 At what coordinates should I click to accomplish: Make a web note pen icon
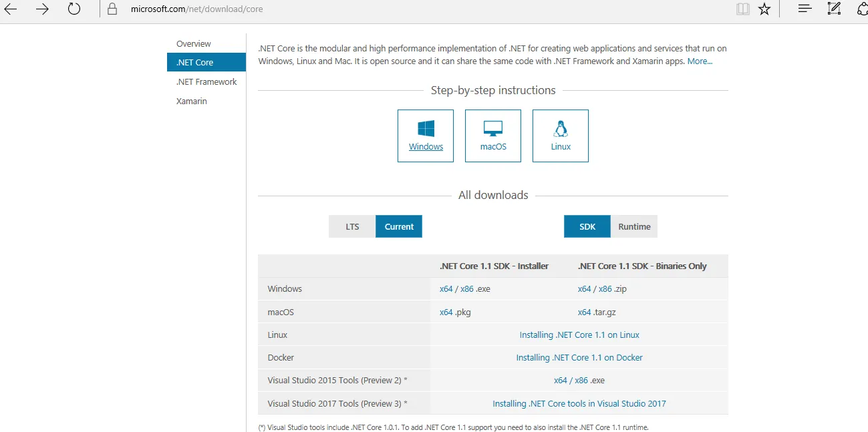pos(834,9)
